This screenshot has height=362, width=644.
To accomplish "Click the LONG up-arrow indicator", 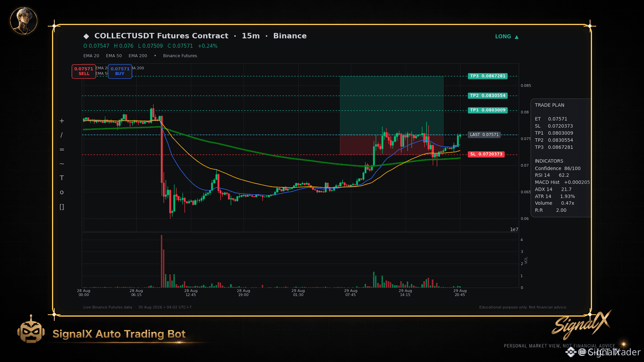I will pyautogui.click(x=507, y=37).
